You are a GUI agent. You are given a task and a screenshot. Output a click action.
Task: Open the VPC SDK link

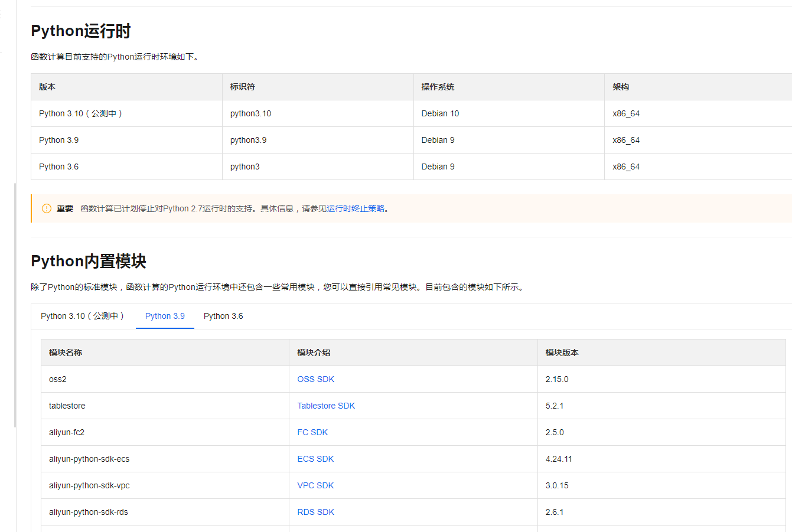(315, 485)
